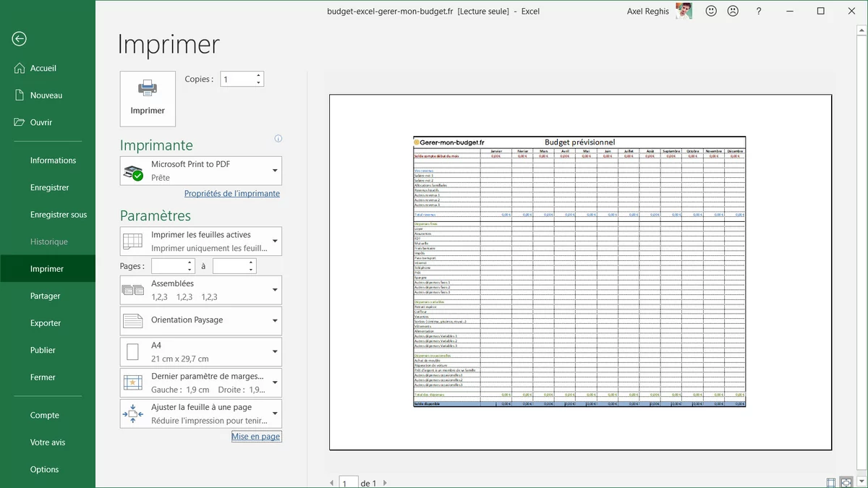Select Imprimer in the sidebar
This screenshot has width=868, height=488.
coord(48,269)
